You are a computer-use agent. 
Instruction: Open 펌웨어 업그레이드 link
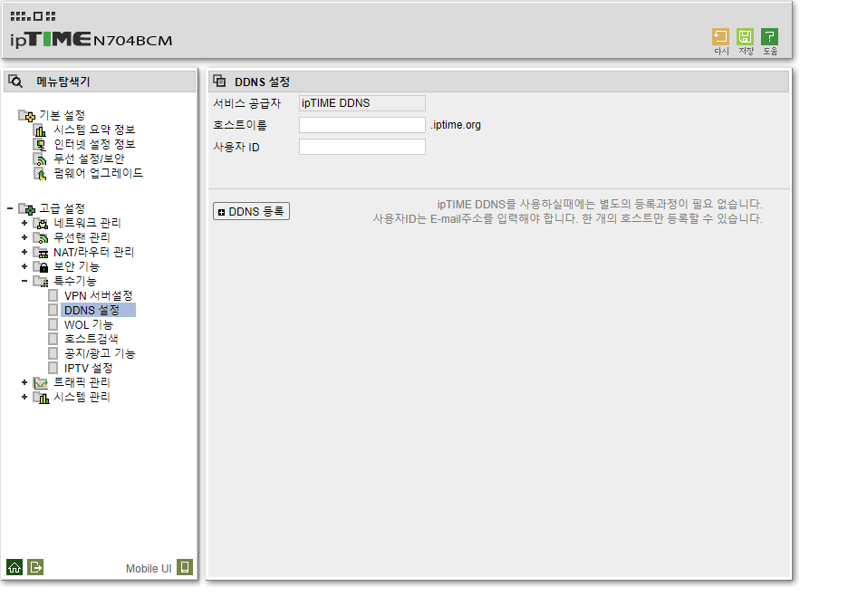coord(99,173)
